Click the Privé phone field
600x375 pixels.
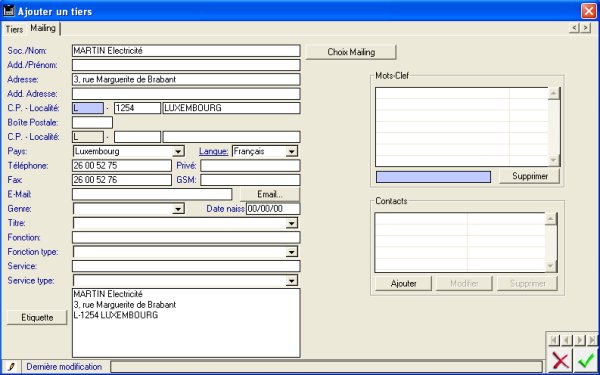pyautogui.click(x=250, y=166)
